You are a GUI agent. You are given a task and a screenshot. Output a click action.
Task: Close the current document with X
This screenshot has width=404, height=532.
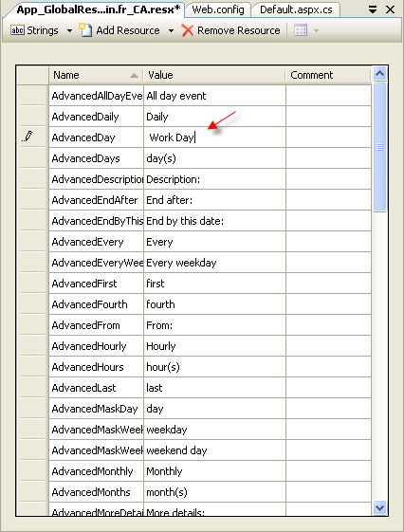pos(391,9)
